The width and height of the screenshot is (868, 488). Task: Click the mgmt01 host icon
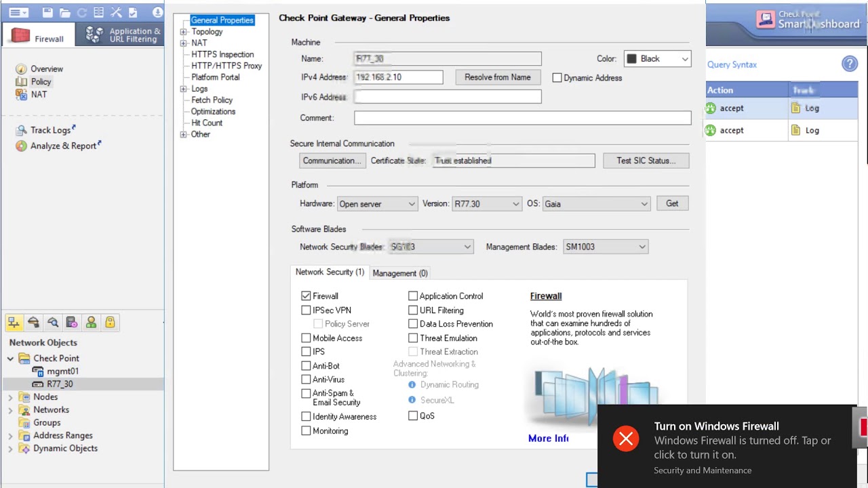39,371
